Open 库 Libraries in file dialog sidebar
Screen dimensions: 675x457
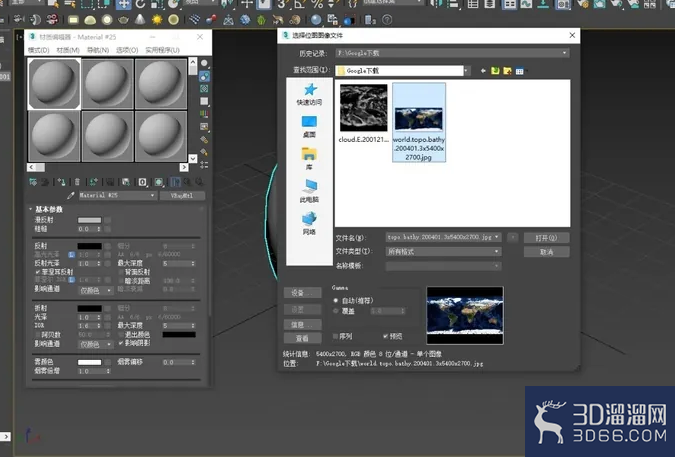tap(309, 158)
